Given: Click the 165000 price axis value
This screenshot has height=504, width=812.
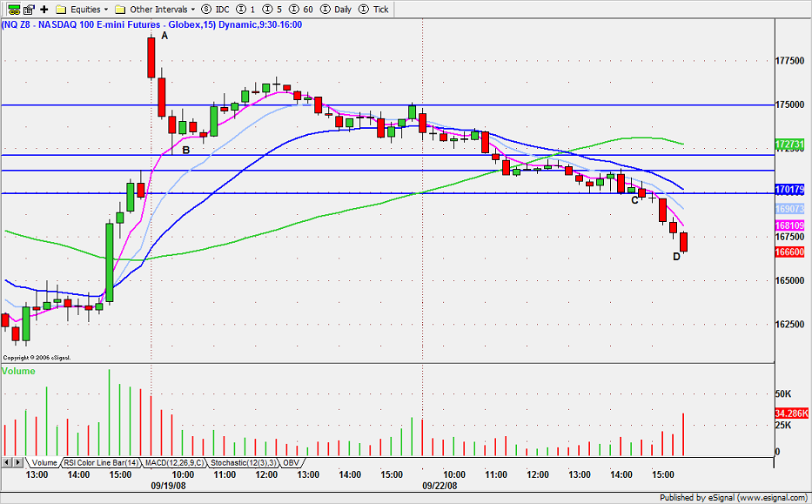Looking at the screenshot, I should [x=789, y=280].
